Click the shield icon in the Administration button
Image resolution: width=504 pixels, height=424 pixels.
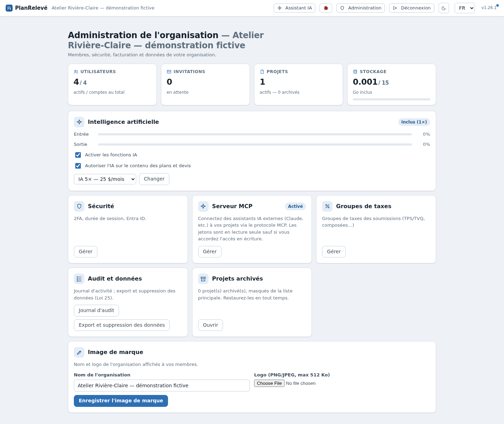pyautogui.click(x=342, y=8)
